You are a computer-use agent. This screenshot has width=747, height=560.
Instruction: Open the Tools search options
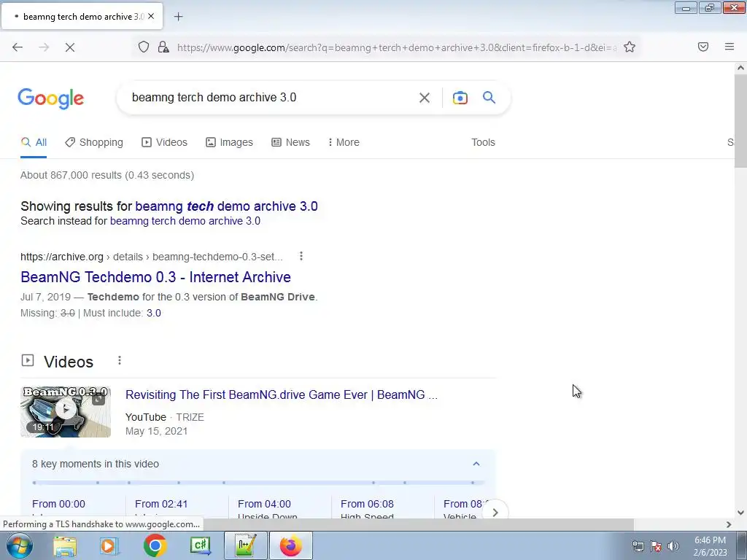pyautogui.click(x=483, y=142)
